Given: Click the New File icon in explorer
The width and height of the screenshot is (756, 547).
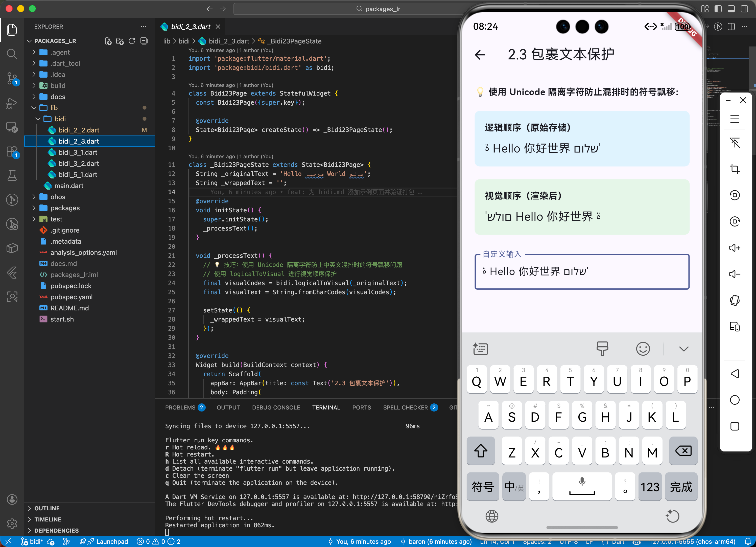Looking at the screenshot, I should (108, 41).
